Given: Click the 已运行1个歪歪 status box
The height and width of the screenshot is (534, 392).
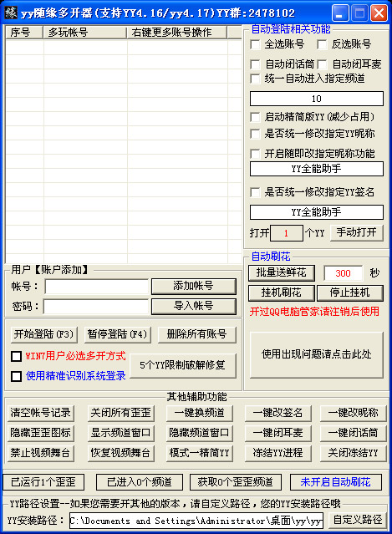Looking at the screenshot, I should (x=43, y=482).
